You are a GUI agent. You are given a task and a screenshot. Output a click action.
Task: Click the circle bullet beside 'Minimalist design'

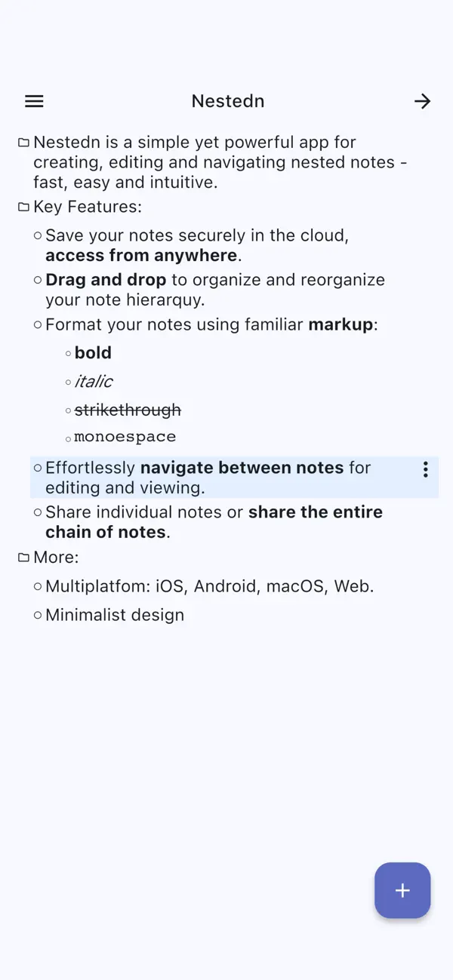tap(37, 614)
